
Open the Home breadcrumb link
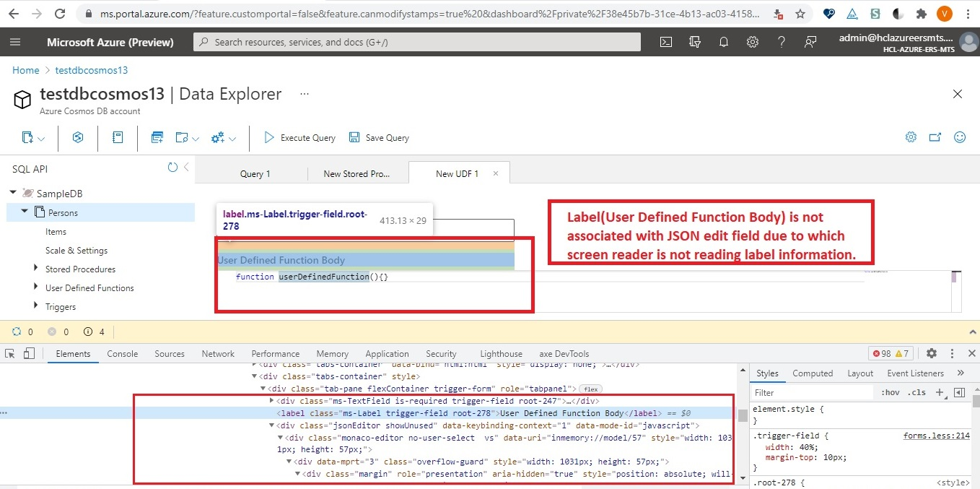pyautogui.click(x=25, y=70)
